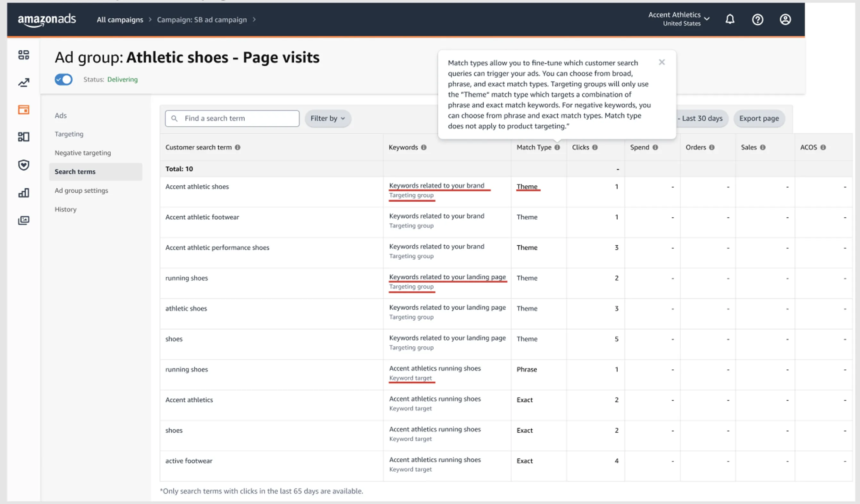
Task: Click the Sales column header
Action: (x=749, y=147)
